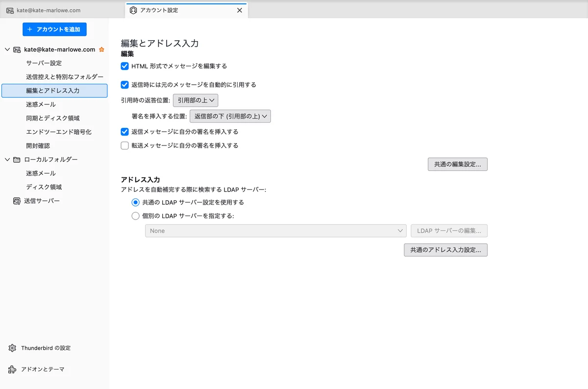
Task: Select 共通の LDAP サーバー設定を使用する radio
Action: pyautogui.click(x=136, y=202)
